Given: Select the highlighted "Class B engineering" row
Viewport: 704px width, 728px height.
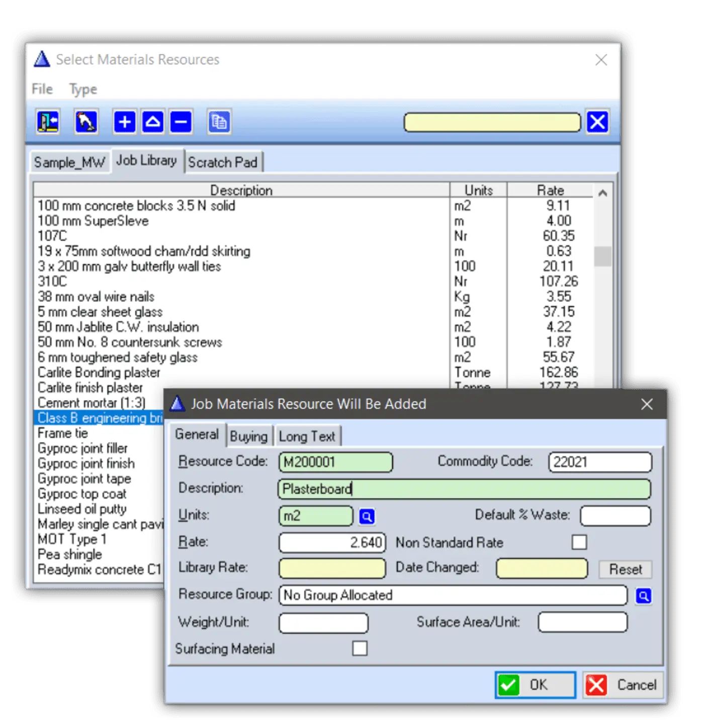Looking at the screenshot, I should (100, 418).
